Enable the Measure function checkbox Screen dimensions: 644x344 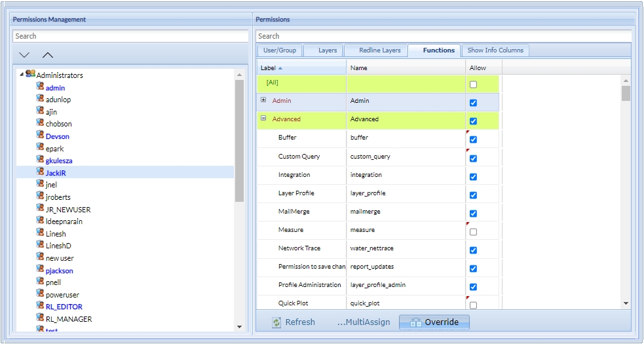473,232
